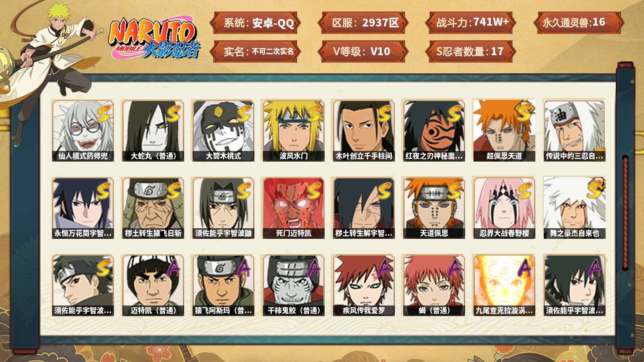
Task: Click the 战斗力 741W+ badge
Action: (470, 23)
